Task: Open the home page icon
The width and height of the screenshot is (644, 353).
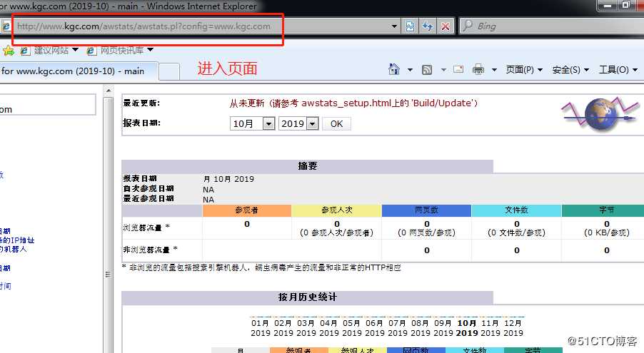Action: (394, 69)
